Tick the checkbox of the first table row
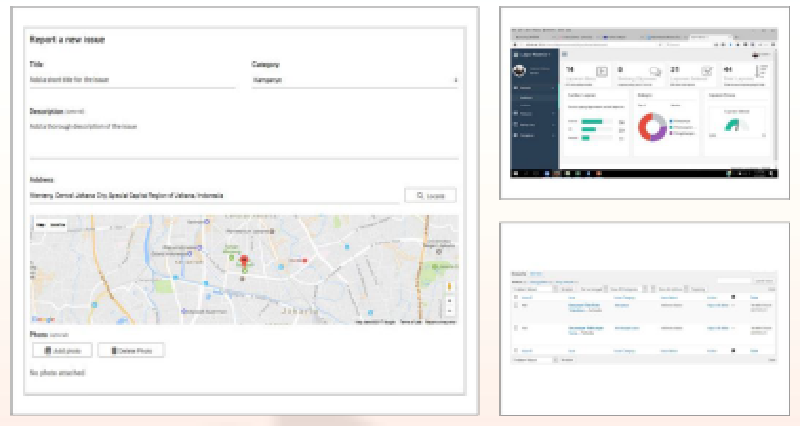 click(516, 307)
